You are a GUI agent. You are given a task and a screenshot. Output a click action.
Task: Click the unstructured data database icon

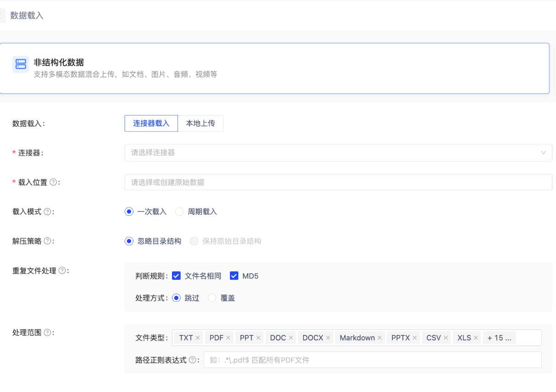pos(21,64)
